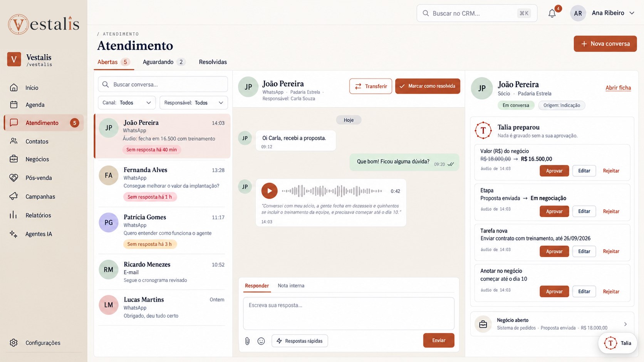Focus the Buscar no CRM search field
Image resolution: width=644 pixels, height=362 pixels.
click(477, 13)
